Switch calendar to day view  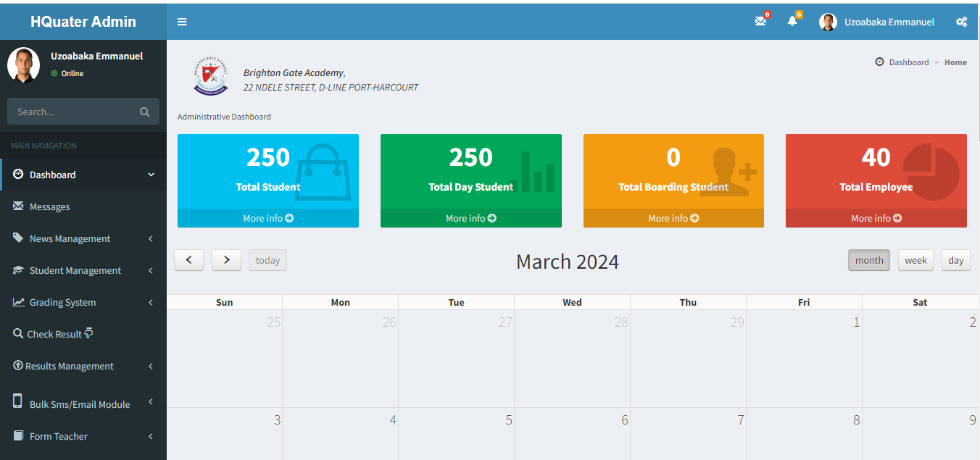(955, 260)
